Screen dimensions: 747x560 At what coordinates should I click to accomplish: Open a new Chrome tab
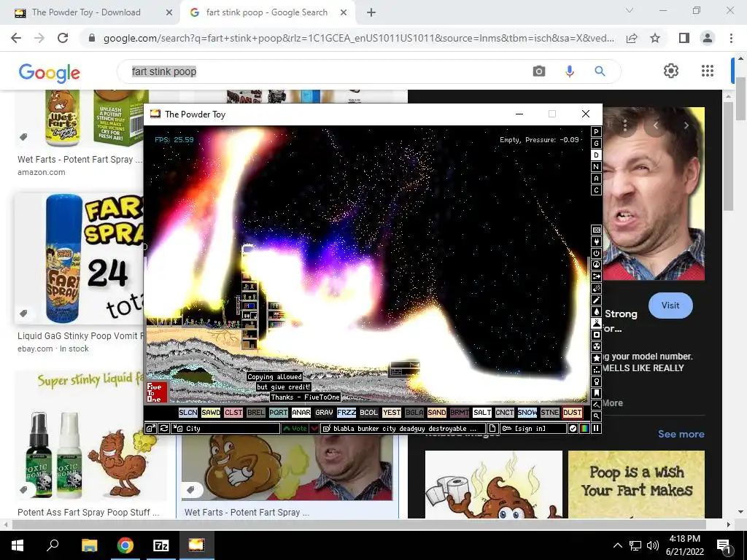click(371, 12)
